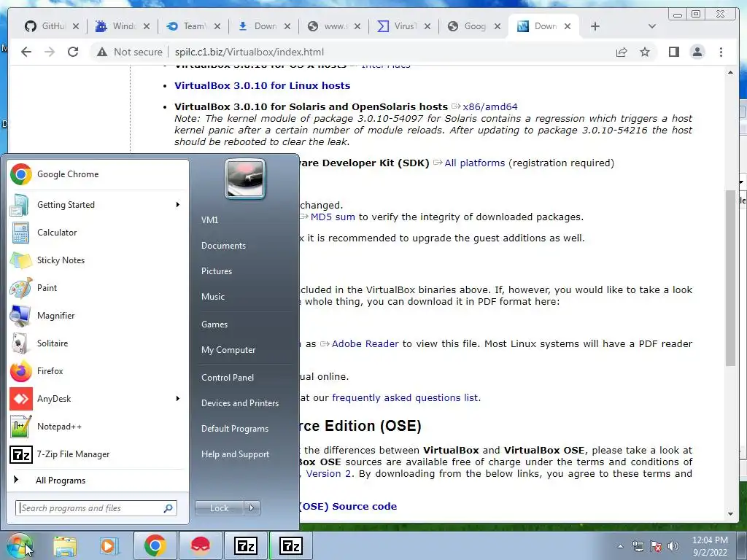The image size is (747, 560).
Task: Open Notepad++ from the Start menu
Action: point(97,426)
